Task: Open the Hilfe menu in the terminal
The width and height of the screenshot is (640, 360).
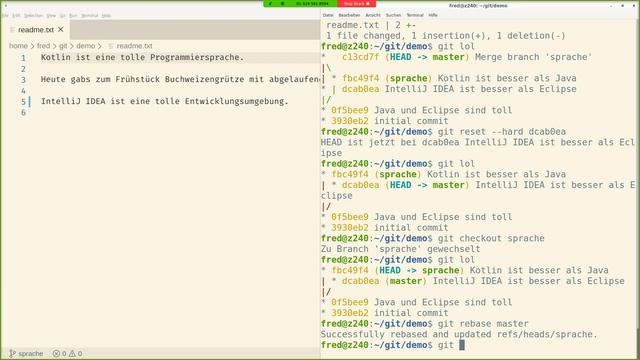Action: coord(433,15)
